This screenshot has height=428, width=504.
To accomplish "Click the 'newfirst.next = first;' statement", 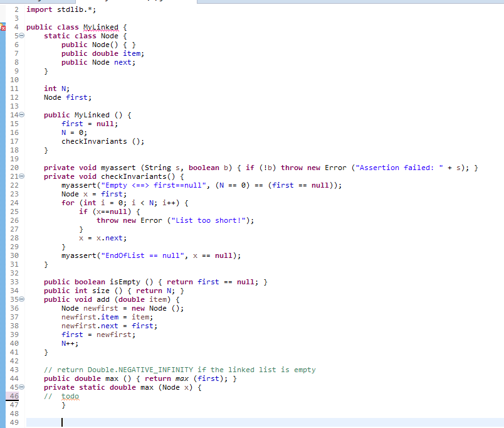I will coord(109,326).
